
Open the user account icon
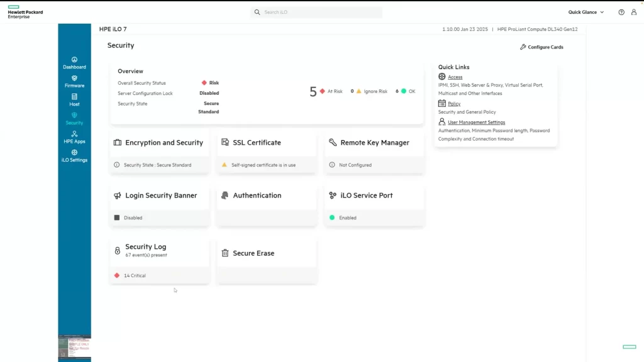[634, 13]
